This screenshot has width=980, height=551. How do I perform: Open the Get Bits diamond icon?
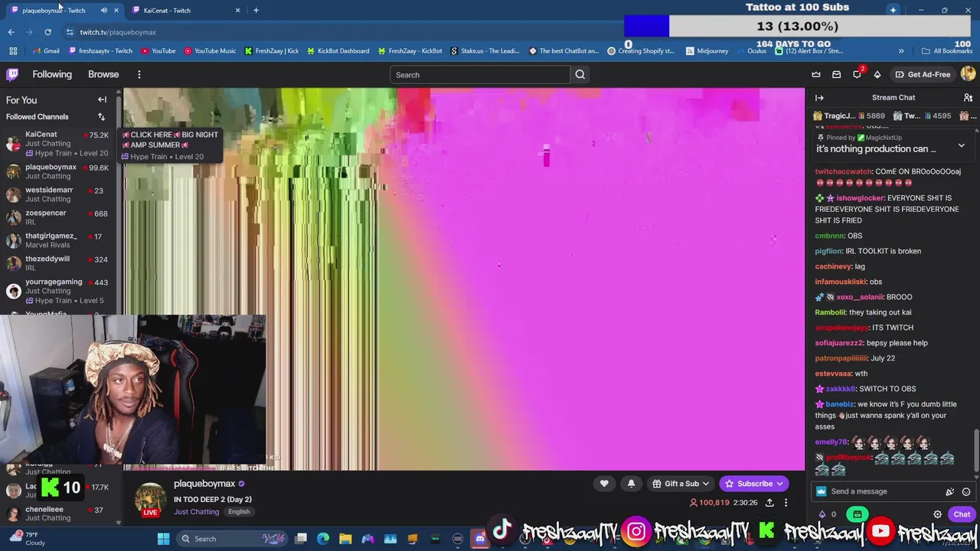[877, 74]
